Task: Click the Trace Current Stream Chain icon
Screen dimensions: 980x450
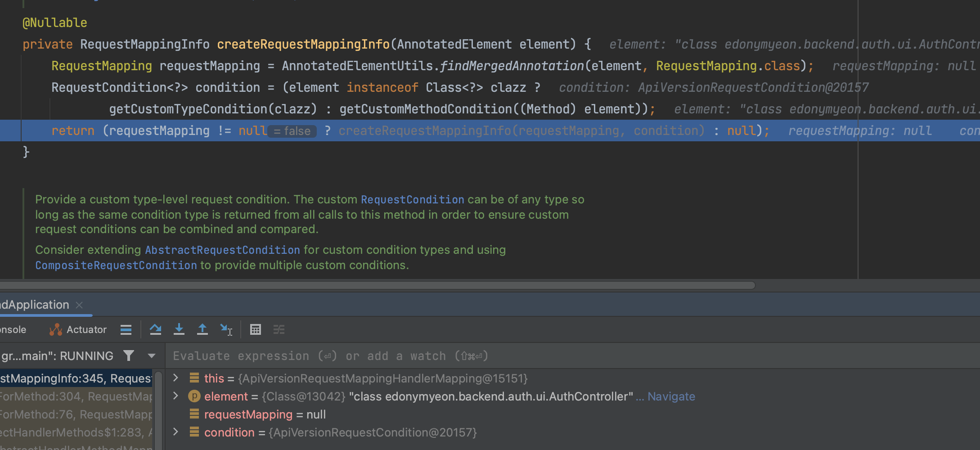Action: (x=279, y=330)
